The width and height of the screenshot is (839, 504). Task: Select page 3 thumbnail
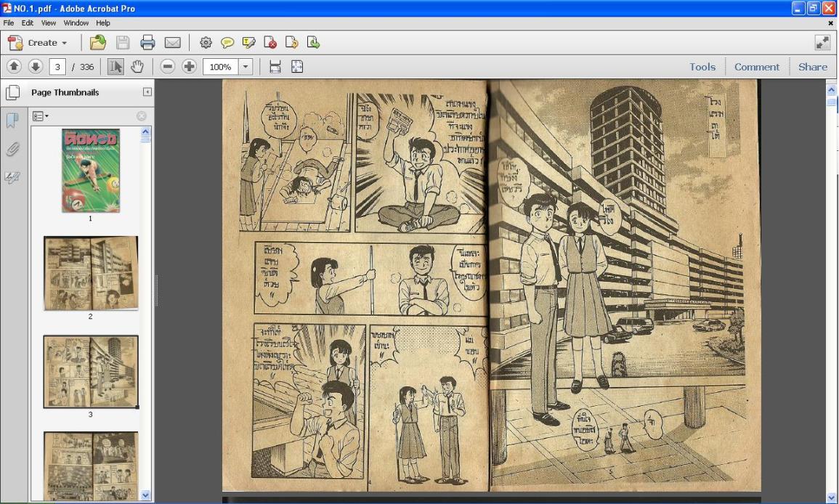tap(90, 372)
